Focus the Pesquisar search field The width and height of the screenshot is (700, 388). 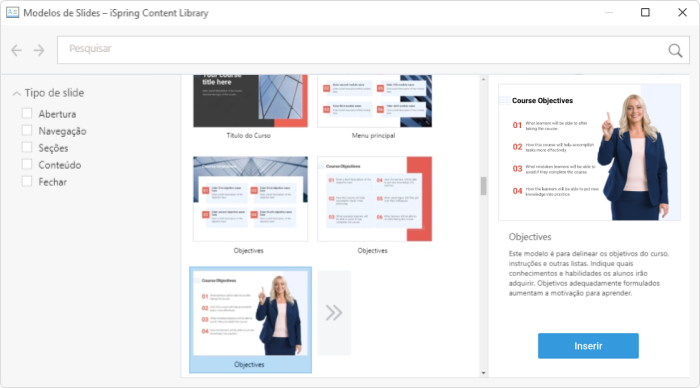[x=362, y=50]
